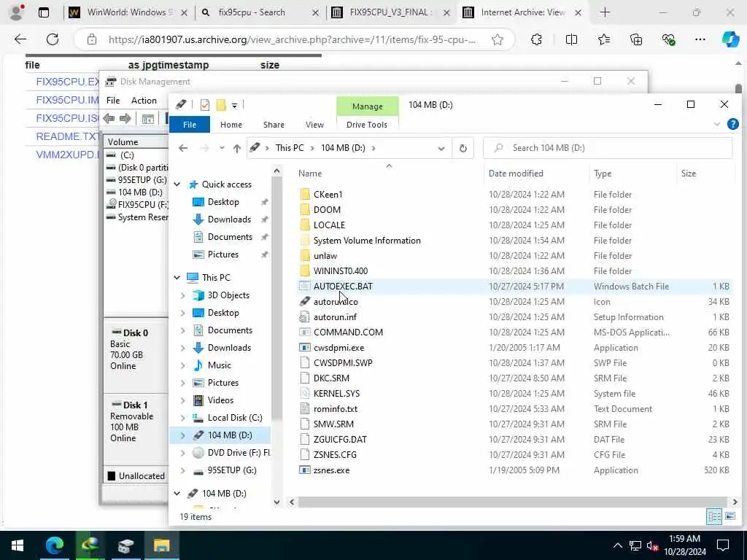Open Copilot icon in Edge toolbar
747x560 pixels.
click(x=730, y=39)
